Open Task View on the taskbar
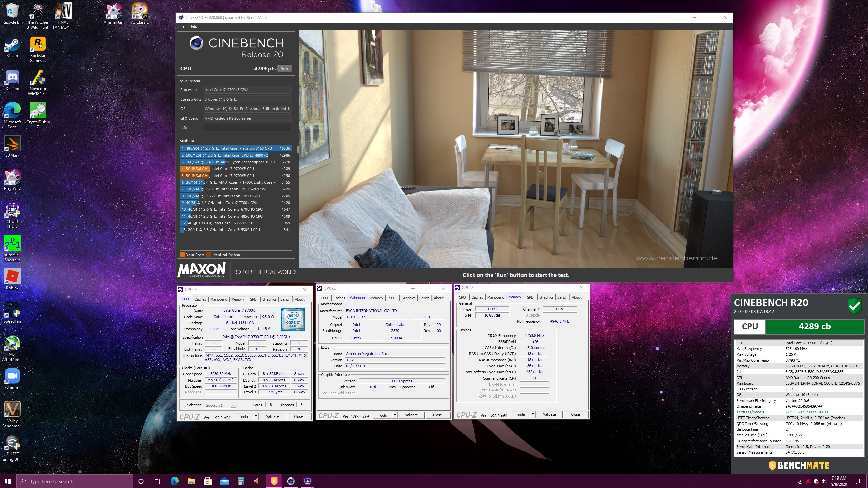 157,481
